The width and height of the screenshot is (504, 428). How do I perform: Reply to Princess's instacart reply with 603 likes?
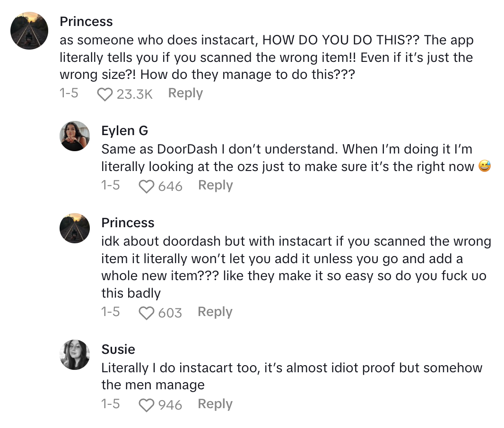pos(215,312)
